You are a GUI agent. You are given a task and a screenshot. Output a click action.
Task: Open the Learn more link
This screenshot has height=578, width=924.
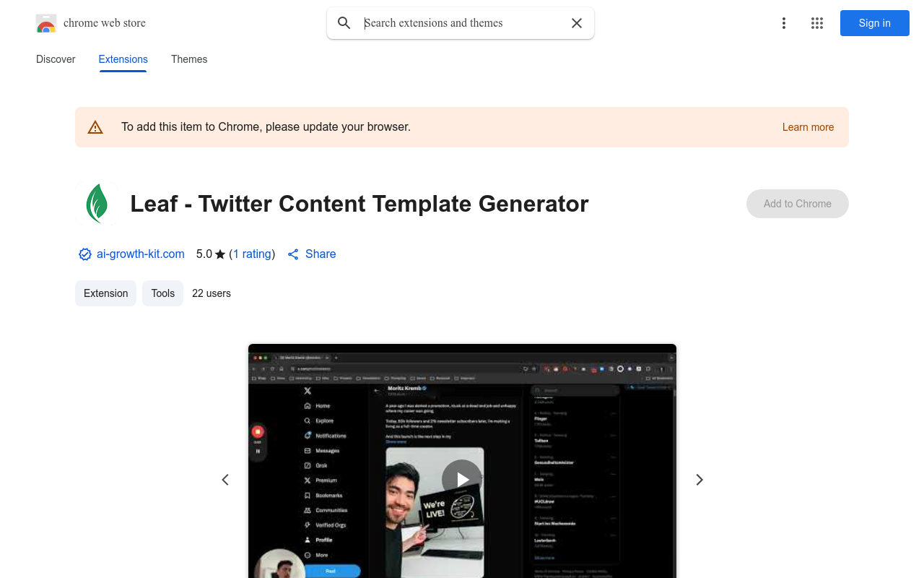pos(808,127)
